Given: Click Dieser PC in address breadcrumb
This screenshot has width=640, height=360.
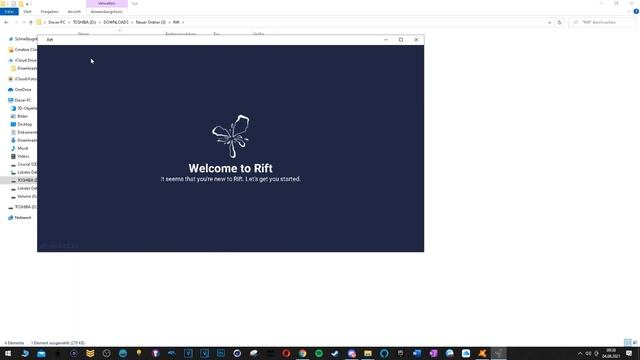Looking at the screenshot, I should 57,22.
